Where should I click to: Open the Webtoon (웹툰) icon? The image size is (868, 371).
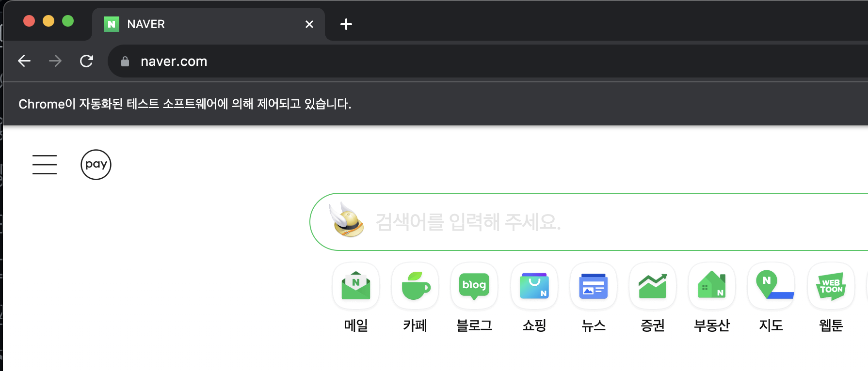[831, 286]
